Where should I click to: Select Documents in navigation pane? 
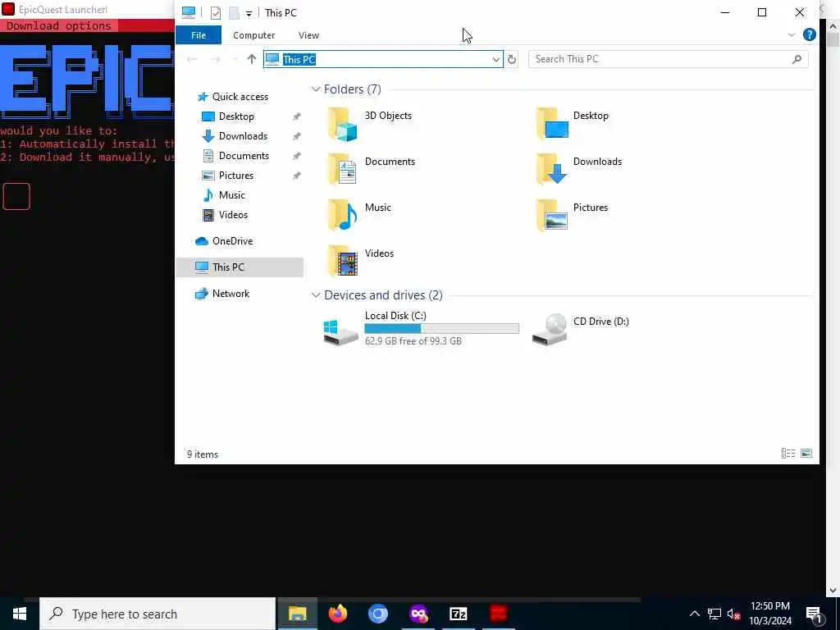click(x=244, y=156)
